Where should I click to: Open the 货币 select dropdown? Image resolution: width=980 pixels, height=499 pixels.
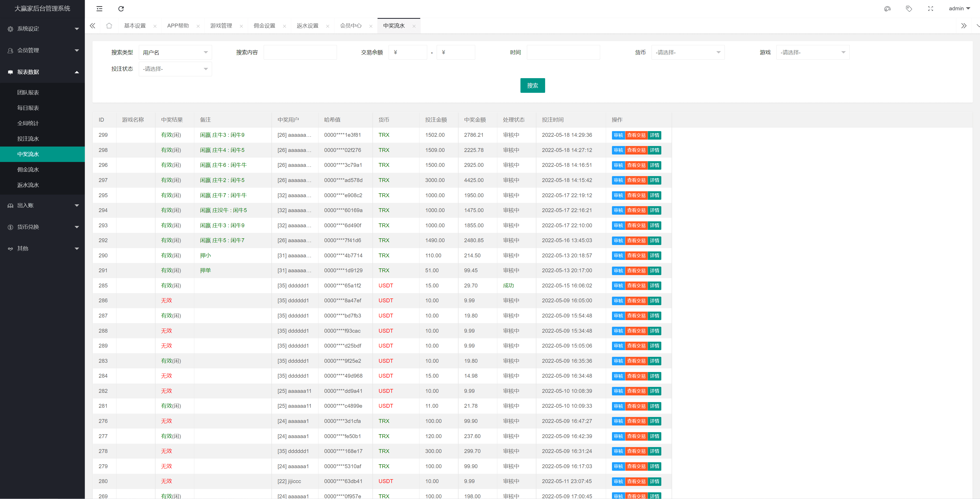coord(688,52)
